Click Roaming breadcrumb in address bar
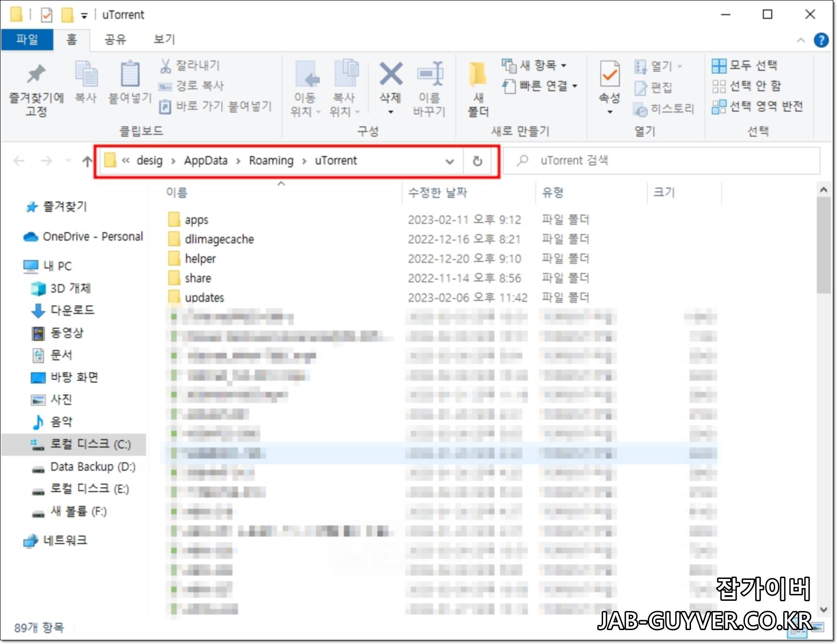837x644 pixels. coord(271,161)
